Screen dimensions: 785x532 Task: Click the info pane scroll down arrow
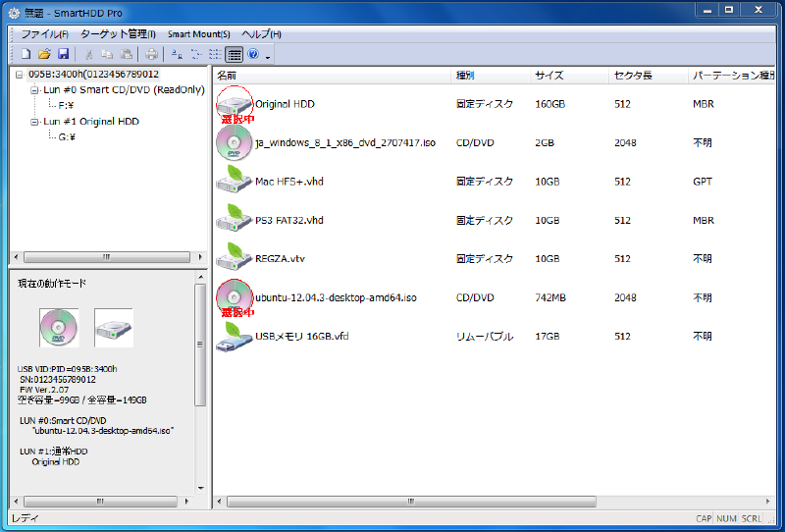201,488
